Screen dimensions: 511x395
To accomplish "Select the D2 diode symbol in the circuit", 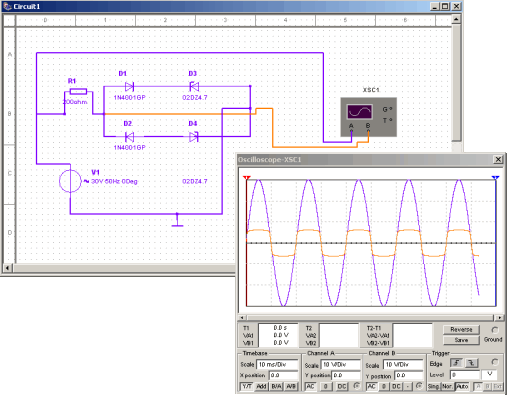I will (x=129, y=137).
